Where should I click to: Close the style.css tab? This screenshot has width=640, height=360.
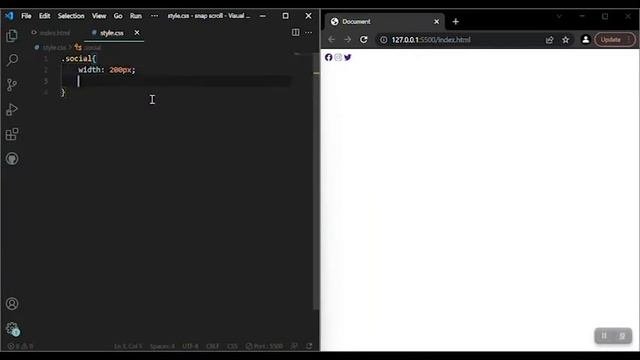pos(137,33)
